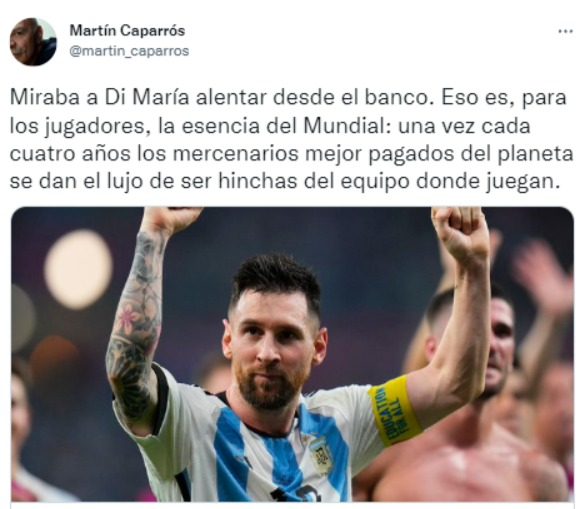Select the word 'planeta' in tweet text
The height and width of the screenshot is (509, 586).
[x=536, y=154]
